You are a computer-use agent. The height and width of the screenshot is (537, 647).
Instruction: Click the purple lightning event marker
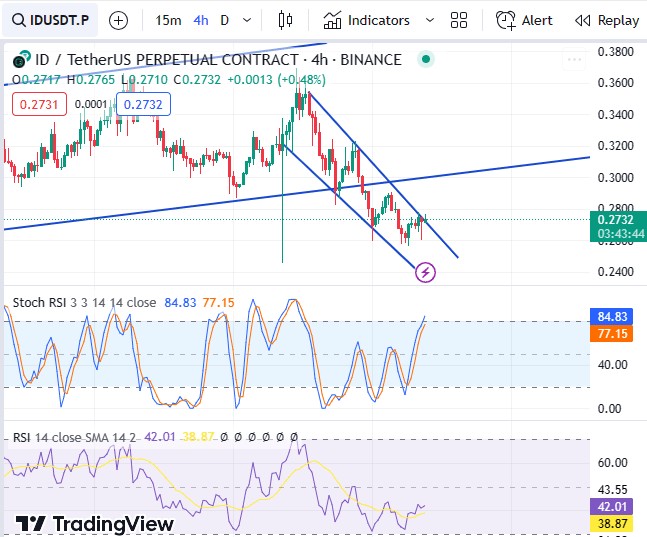[x=425, y=271]
